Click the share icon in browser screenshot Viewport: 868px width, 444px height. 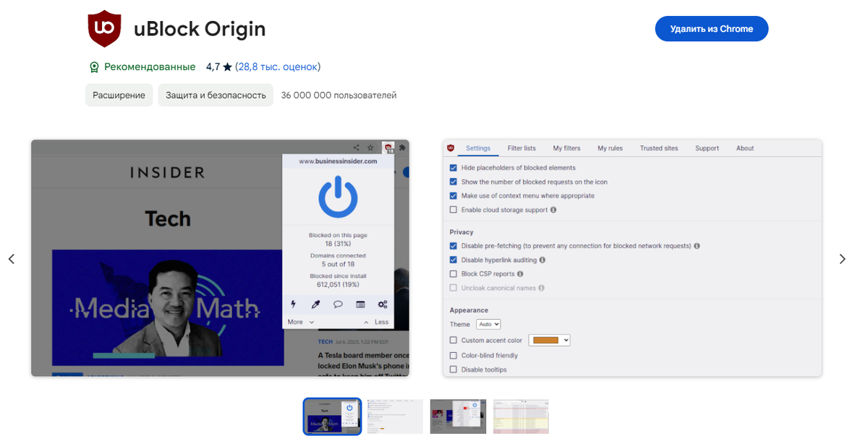[356, 147]
